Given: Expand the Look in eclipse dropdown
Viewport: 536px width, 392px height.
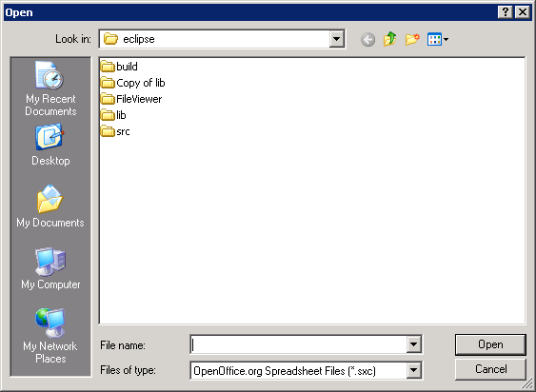Looking at the screenshot, I should [336, 39].
